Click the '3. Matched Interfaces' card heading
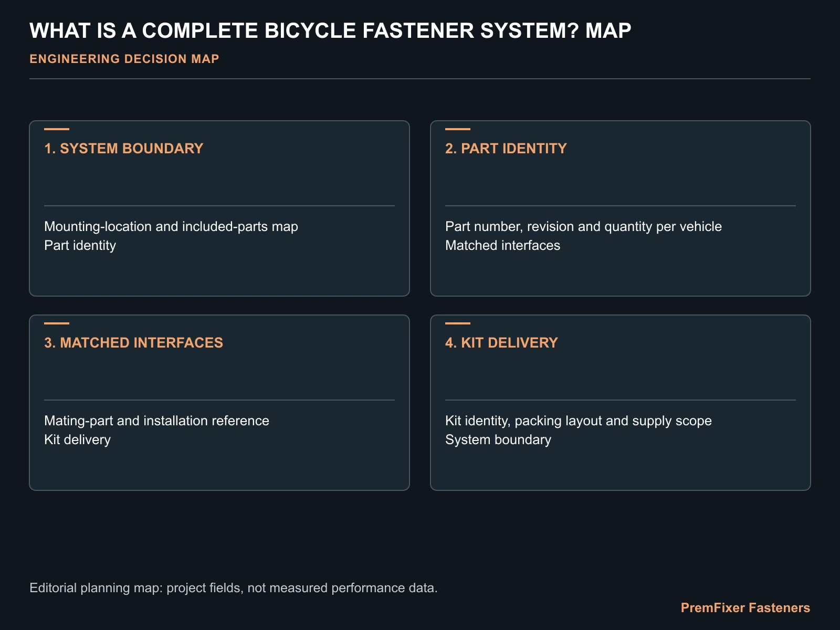Image resolution: width=840 pixels, height=630 pixels. point(133,343)
